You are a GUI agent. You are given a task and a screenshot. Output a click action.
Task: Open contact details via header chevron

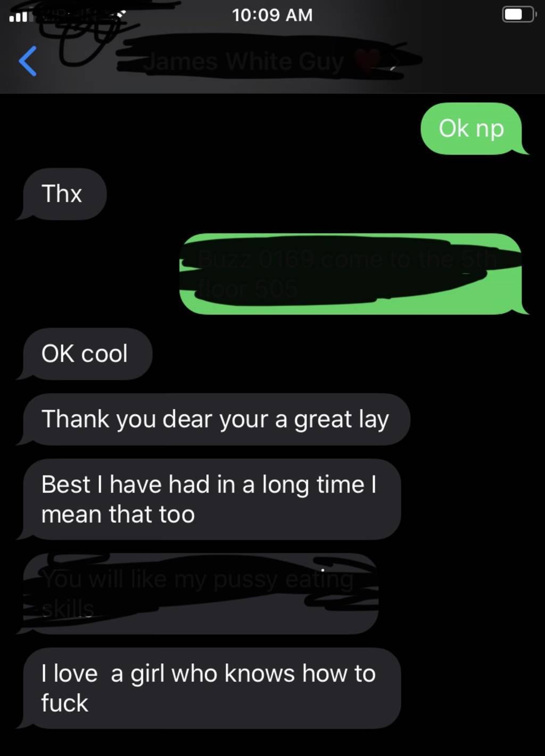tap(393, 63)
